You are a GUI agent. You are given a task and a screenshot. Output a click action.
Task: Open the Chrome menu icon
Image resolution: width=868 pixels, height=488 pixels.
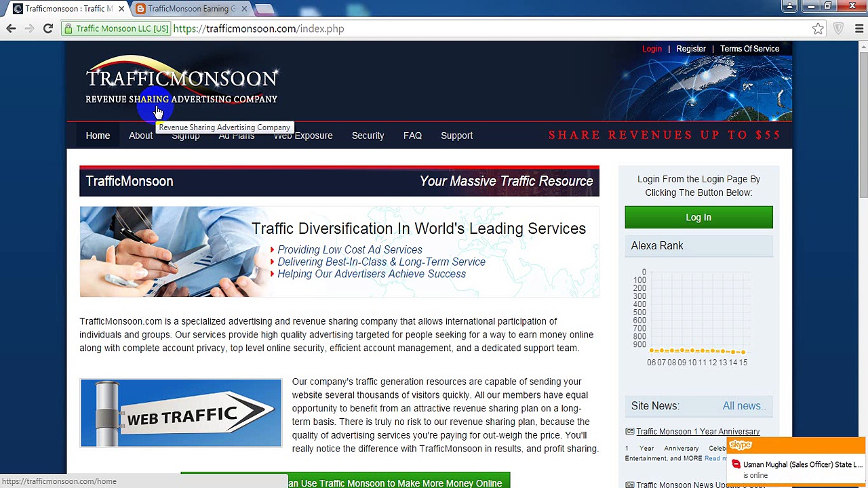click(x=859, y=28)
